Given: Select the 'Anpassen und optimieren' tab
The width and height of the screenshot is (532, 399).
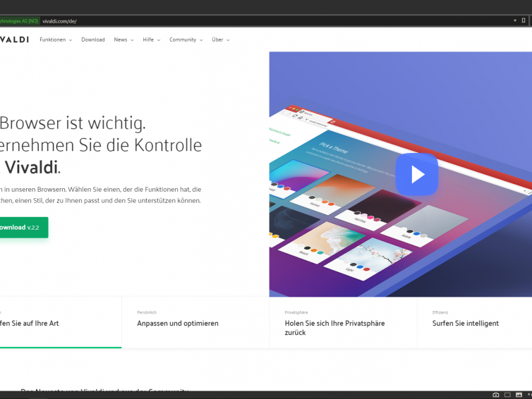Looking at the screenshot, I should point(195,323).
